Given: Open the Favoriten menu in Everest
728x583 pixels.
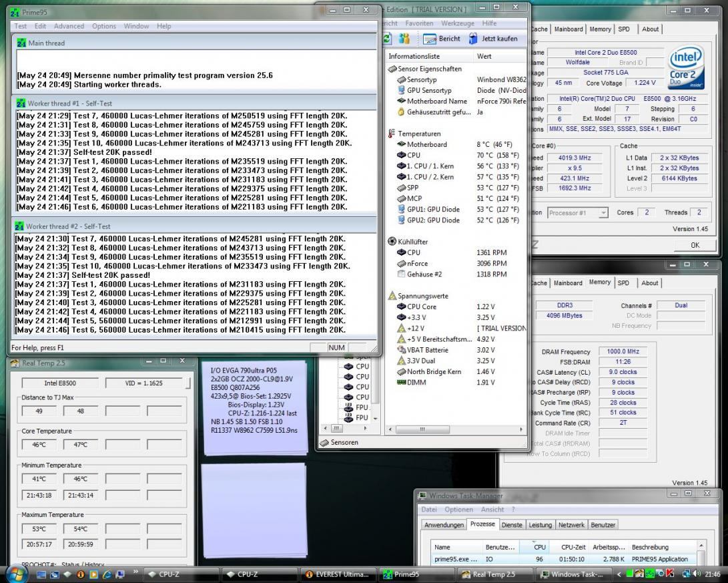Looking at the screenshot, I should pos(419,23).
